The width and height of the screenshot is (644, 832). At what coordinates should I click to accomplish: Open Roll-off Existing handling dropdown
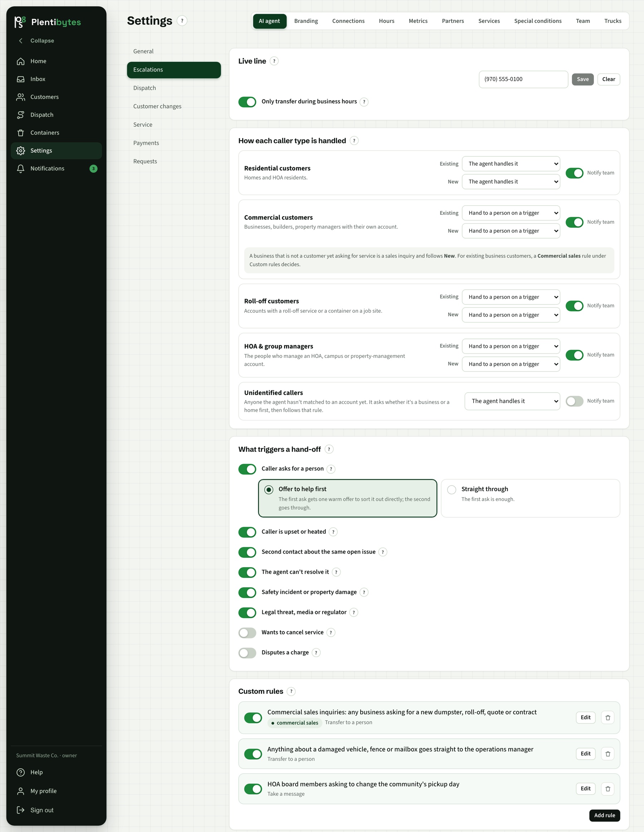[511, 297]
